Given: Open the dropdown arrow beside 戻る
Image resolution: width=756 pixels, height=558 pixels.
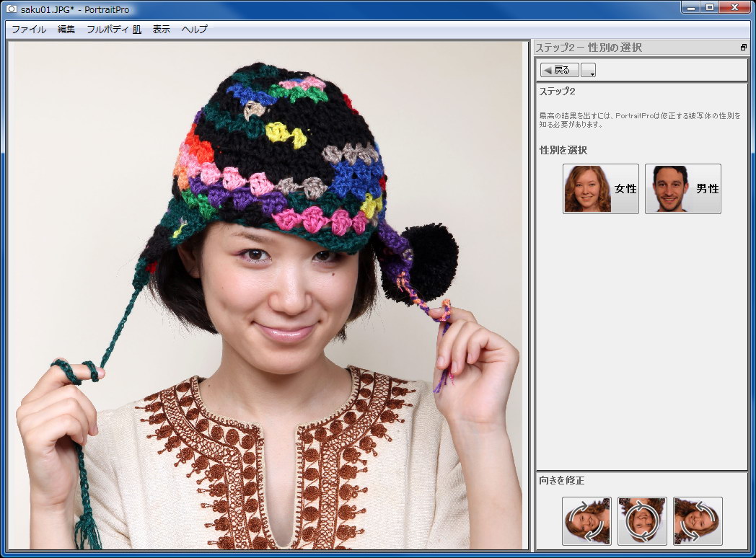Looking at the screenshot, I should click(588, 70).
